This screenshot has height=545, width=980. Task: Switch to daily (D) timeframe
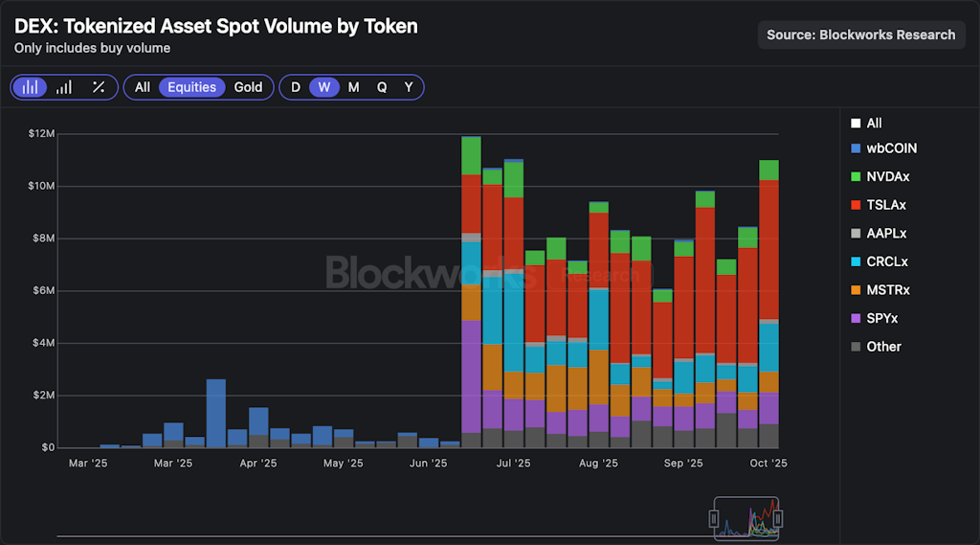(296, 87)
